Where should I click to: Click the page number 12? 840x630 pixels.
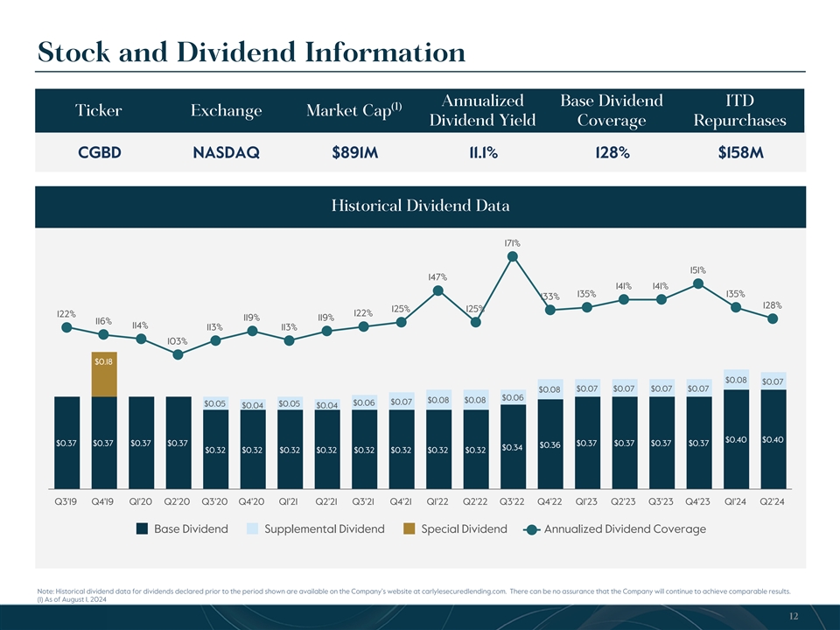pyautogui.click(x=793, y=617)
